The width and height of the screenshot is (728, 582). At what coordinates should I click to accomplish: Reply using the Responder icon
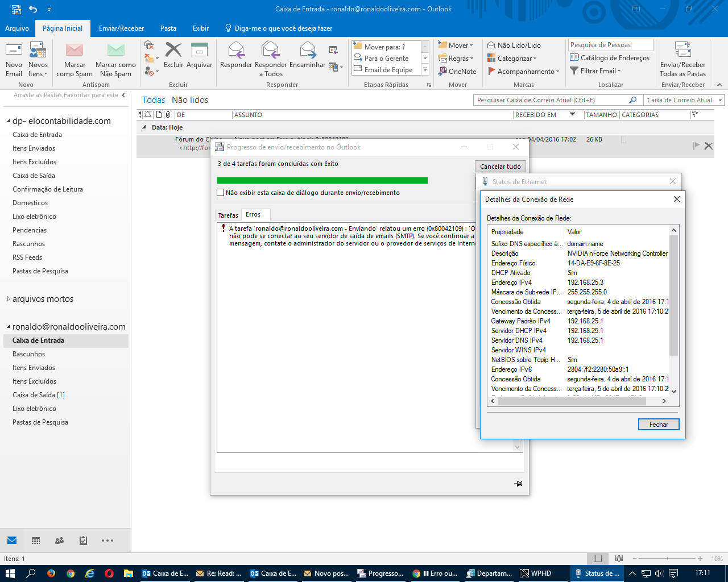coord(236,50)
